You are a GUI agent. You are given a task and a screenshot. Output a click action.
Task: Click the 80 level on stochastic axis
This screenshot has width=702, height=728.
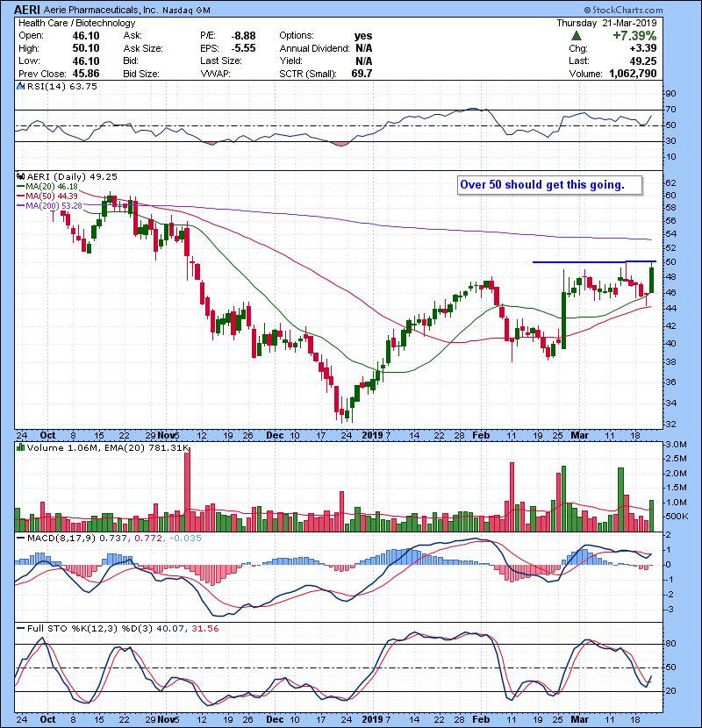tap(670, 644)
